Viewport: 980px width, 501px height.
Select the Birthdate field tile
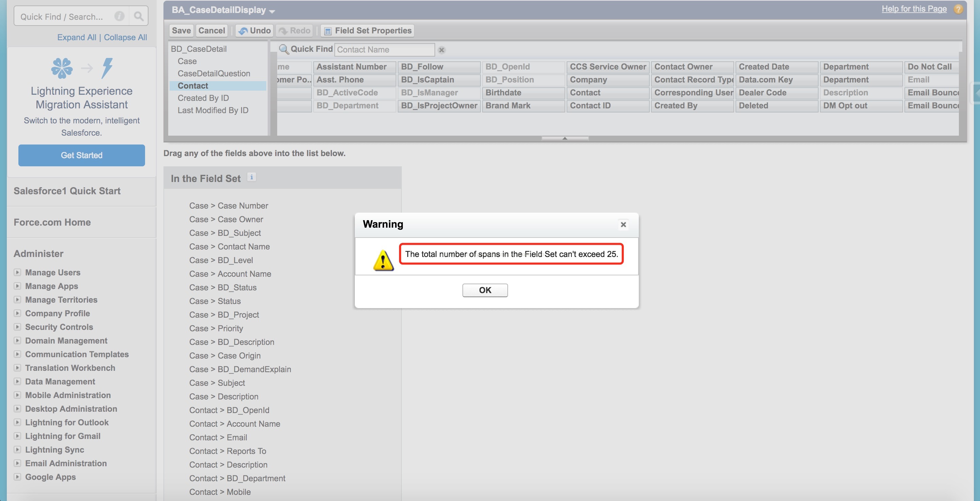point(523,93)
